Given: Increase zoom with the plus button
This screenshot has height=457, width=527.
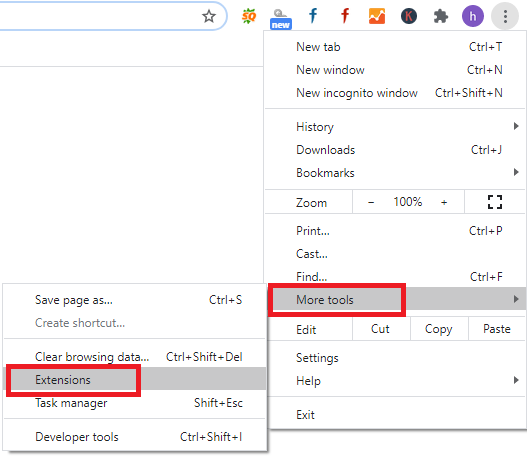Looking at the screenshot, I should pyautogui.click(x=444, y=202).
